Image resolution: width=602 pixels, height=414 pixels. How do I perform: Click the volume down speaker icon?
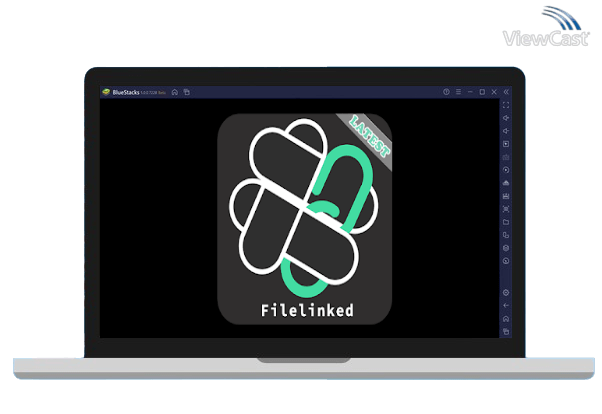506,131
